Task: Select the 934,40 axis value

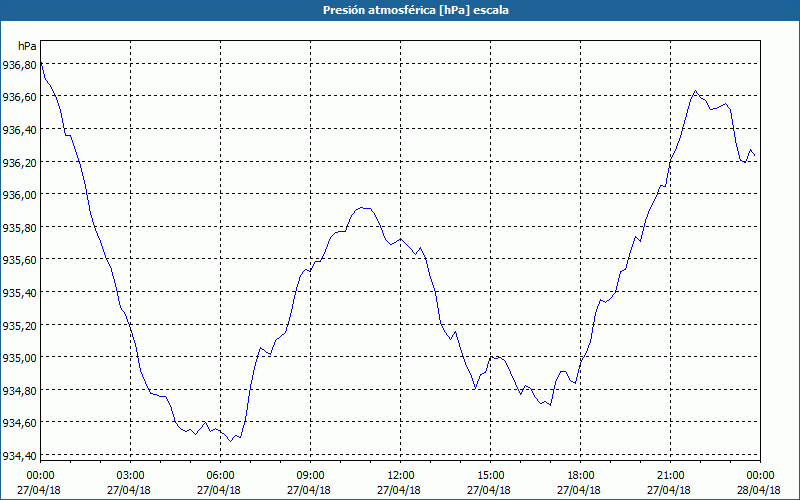Action: pos(19,456)
